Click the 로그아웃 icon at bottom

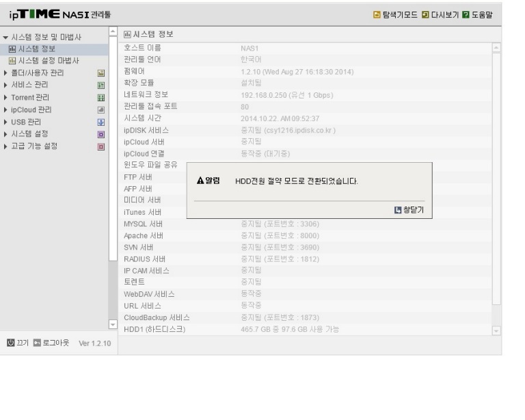(37, 343)
